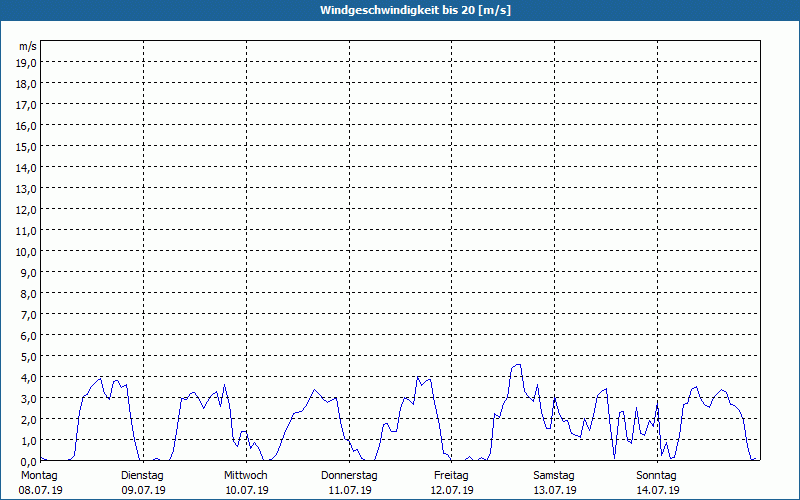The image size is (800, 500).
Task: Select the Freitag 12.07.19 axis label
Action: (452, 483)
